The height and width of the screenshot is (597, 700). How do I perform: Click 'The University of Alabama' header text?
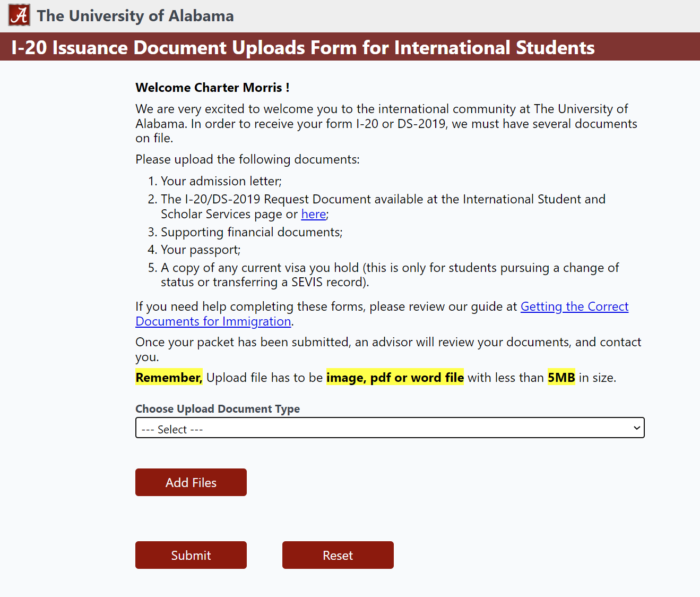click(136, 15)
